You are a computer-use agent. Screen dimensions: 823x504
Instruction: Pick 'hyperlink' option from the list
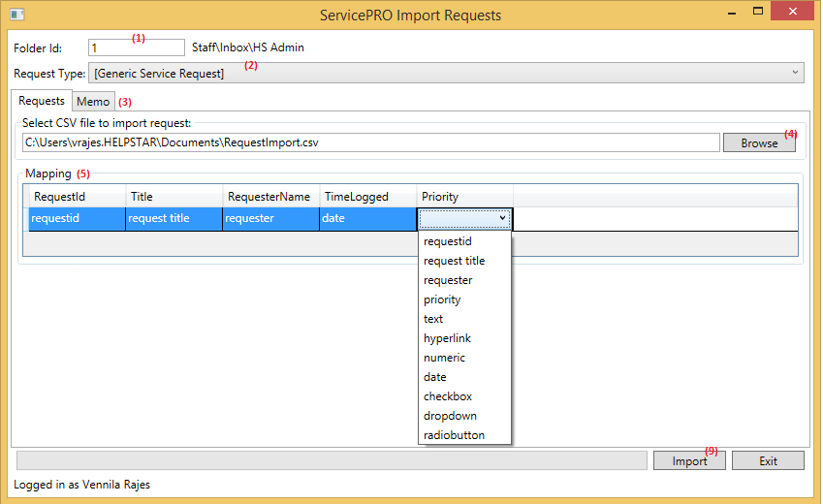447,338
